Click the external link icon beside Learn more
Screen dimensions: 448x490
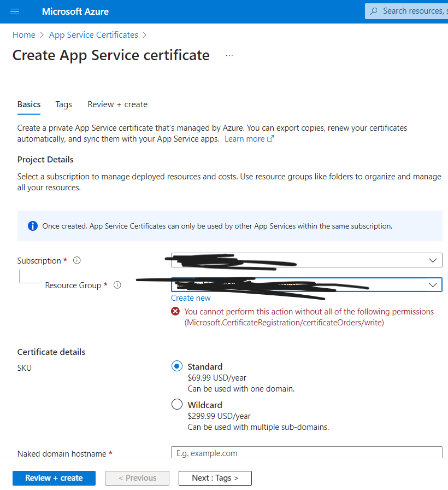[270, 138]
